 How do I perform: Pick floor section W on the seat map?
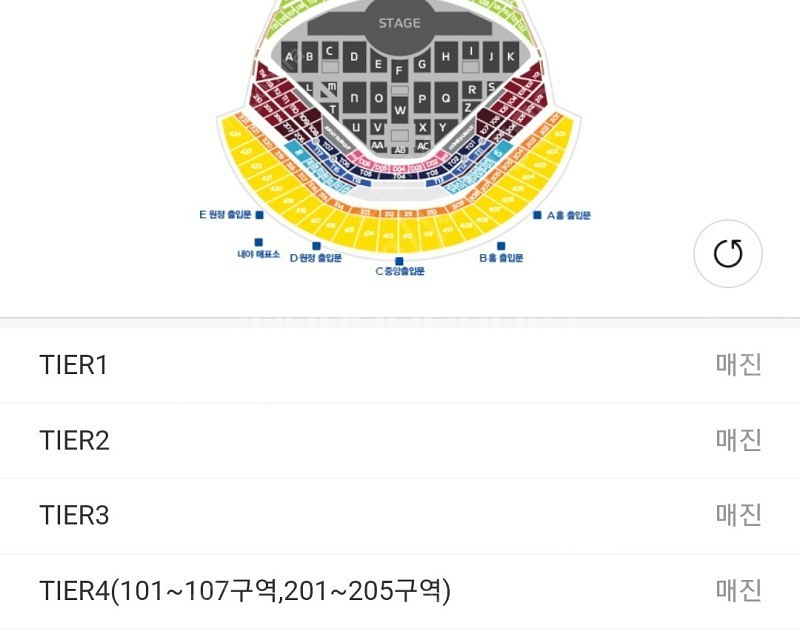pyautogui.click(x=399, y=109)
